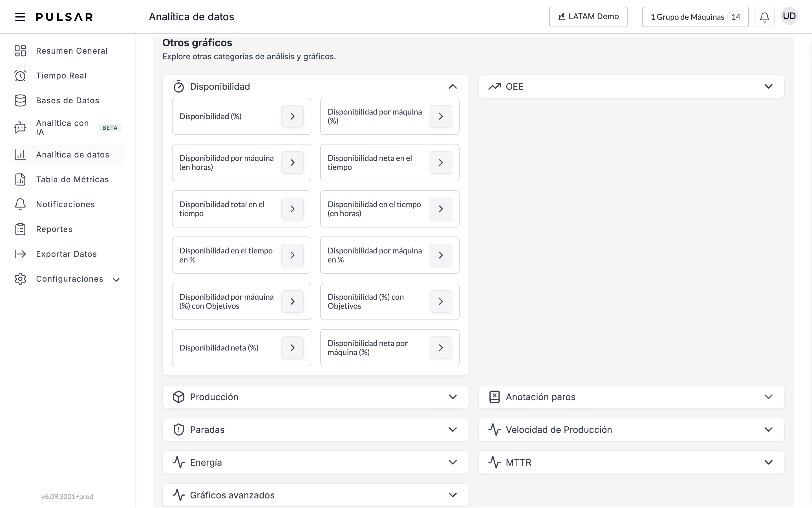Expand the Configuraciones sidebar chevron

116,279
